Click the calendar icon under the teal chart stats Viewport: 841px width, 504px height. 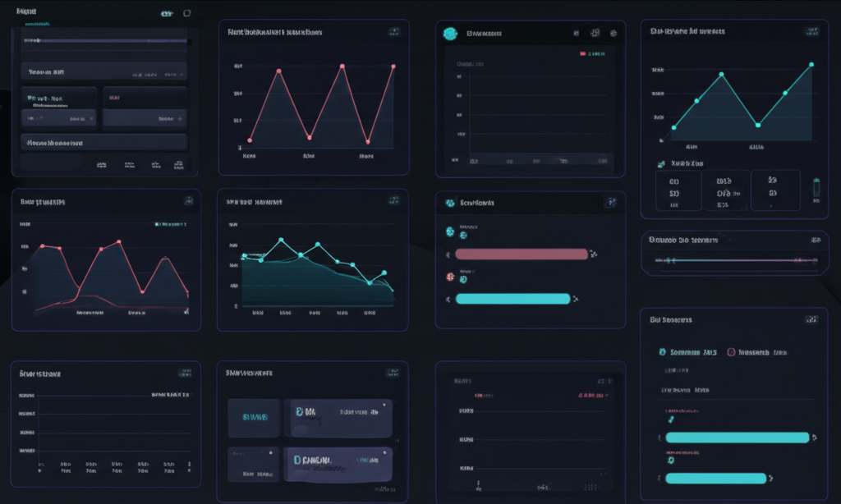click(660, 162)
